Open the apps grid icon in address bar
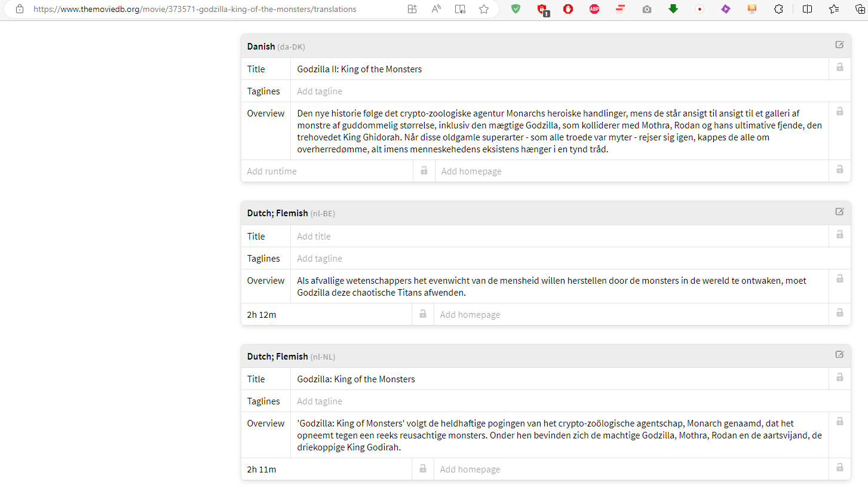Image resolution: width=868 pixels, height=491 pixels. [412, 9]
